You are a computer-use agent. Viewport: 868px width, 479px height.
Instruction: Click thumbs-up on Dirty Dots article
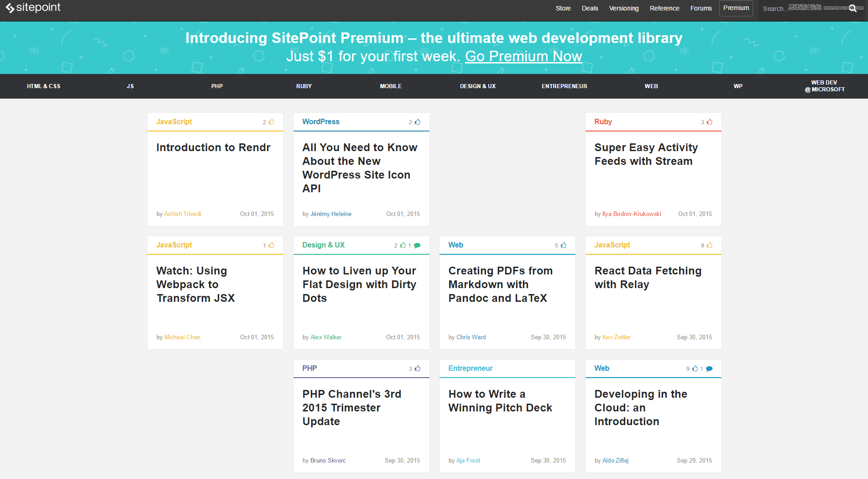pos(403,245)
